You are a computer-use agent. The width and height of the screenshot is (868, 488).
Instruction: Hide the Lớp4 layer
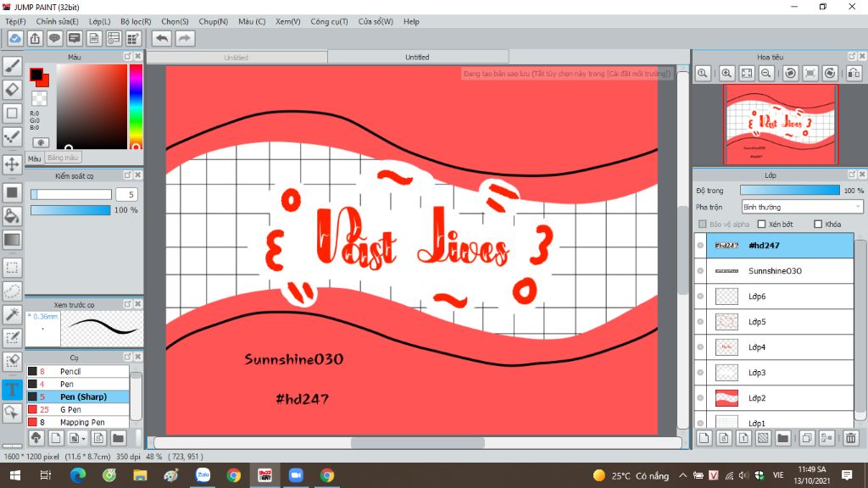pyautogui.click(x=700, y=347)
